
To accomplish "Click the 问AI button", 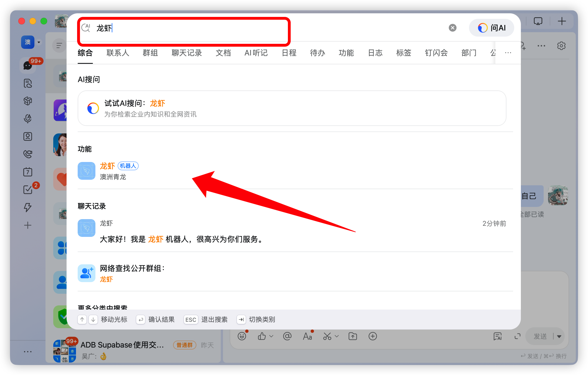I will coord(491,28).
